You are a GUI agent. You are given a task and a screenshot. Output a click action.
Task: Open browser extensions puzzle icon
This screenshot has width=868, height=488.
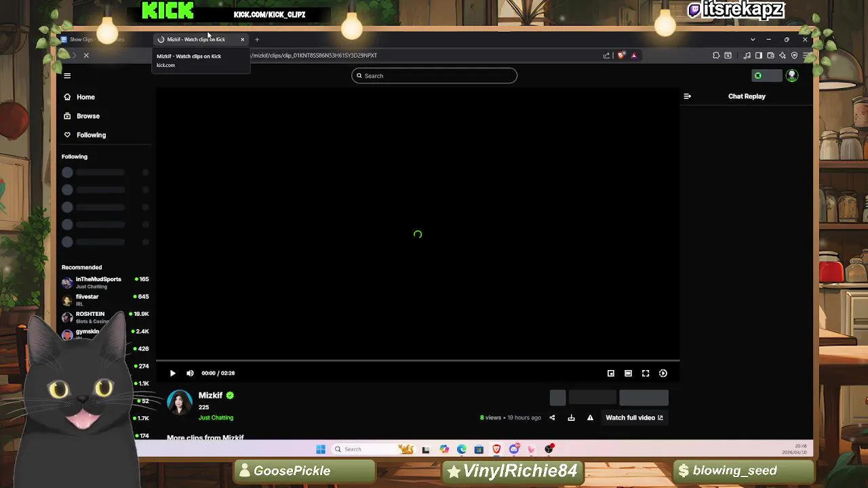(x=716, y=56)
